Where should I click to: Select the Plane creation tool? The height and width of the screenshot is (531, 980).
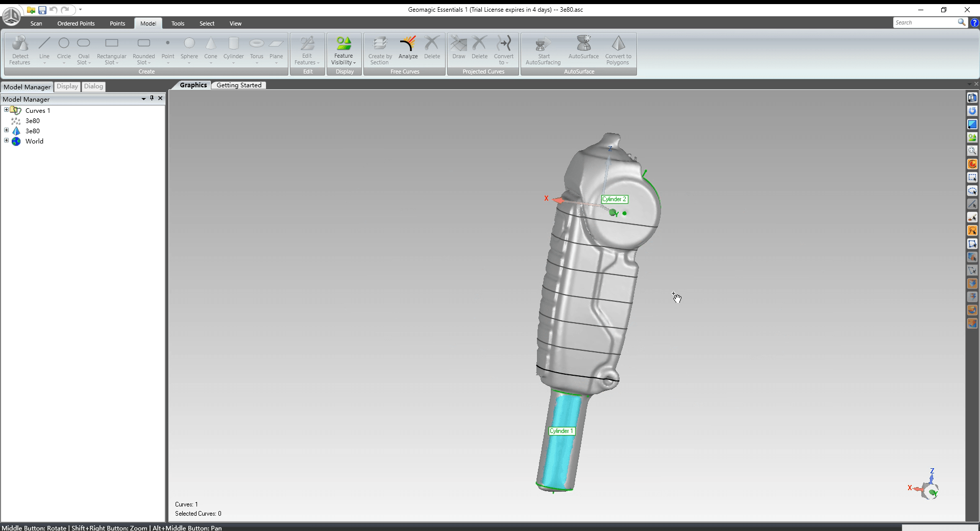pos(277,46)
